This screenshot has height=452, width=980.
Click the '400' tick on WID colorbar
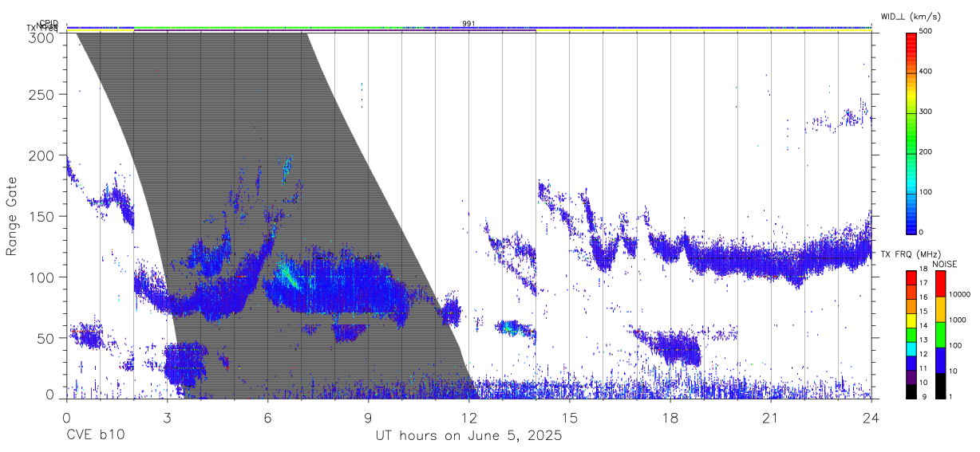click(927, 71)
